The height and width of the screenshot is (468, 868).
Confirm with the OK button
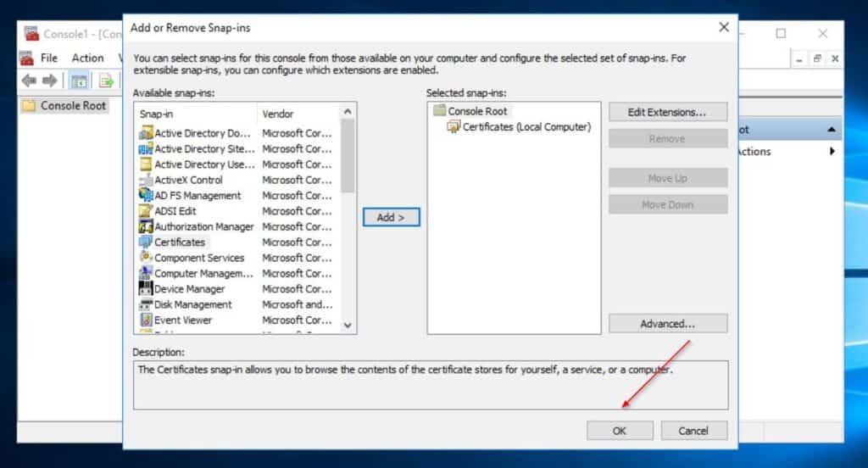pos(620,431)
